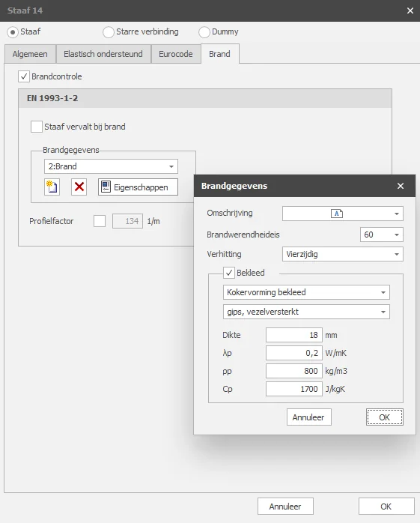Enable Staaf vervalt bij brand checkbox

click(x=37, y=127)
